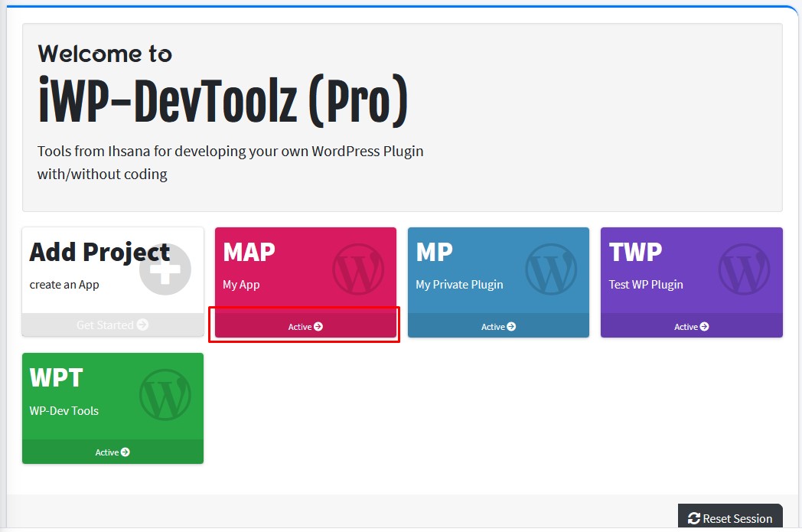The image size is (802, 532).
Task: Open the Active link under My Private Plugin
Action: pyautogui.click(x=498, y=327)
